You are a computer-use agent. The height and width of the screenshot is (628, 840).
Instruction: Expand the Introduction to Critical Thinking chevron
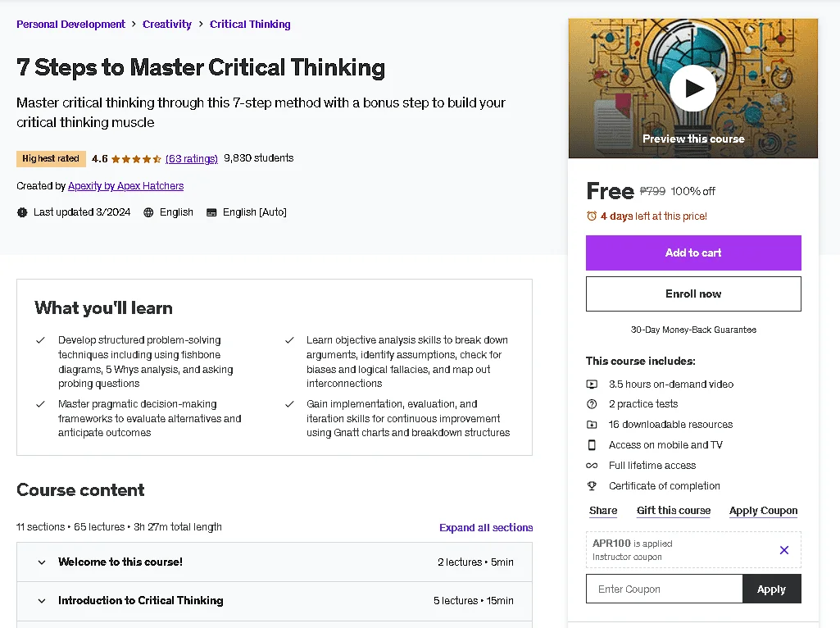pyautogui.click(x=42, y=601)
